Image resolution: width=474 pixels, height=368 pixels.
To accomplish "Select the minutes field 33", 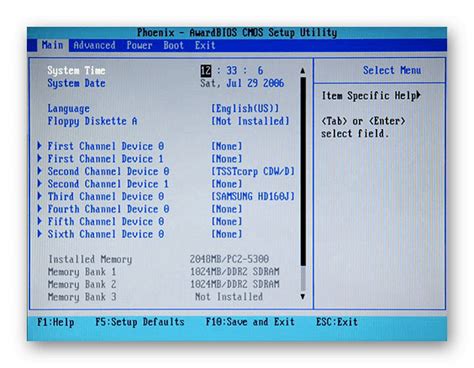I will (x=232, y=70).
